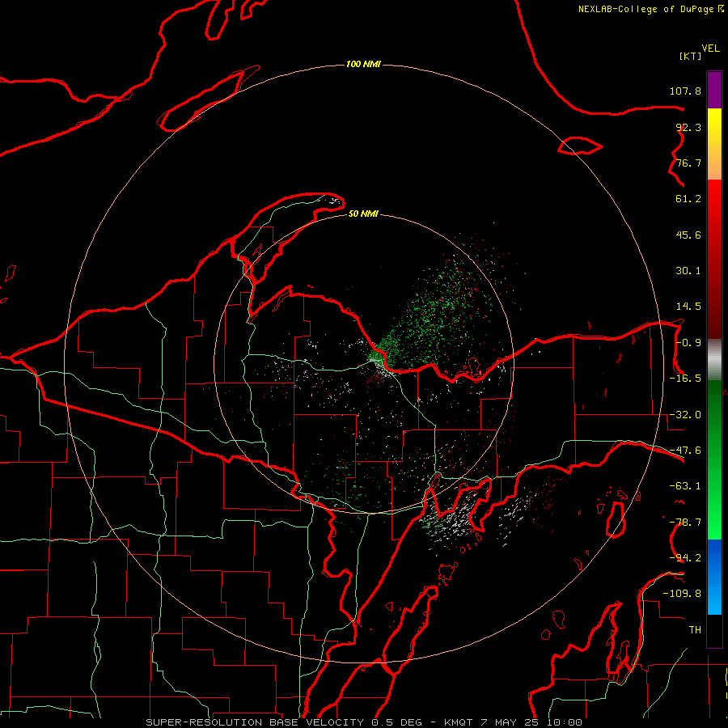Screen dimensions: 728x728
Task: Pick the light blue segment of the velocity scale
Action: click(x=714, y=599)
